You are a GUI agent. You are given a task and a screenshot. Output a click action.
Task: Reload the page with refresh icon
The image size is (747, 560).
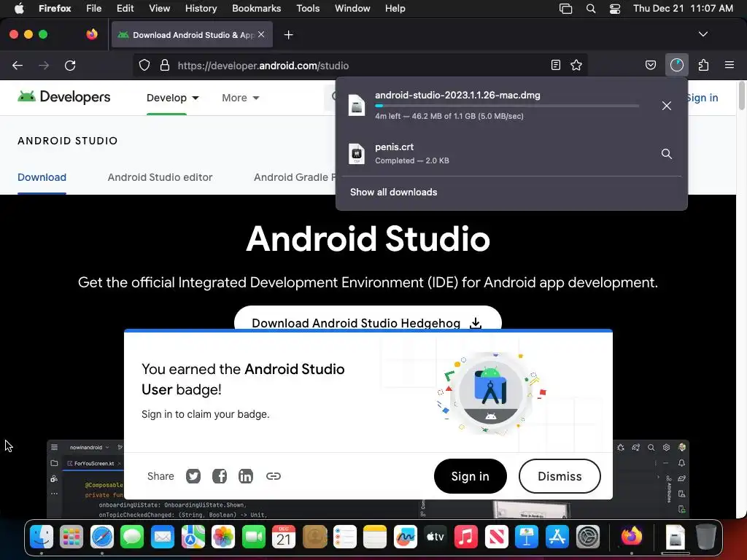pos(70,65)
